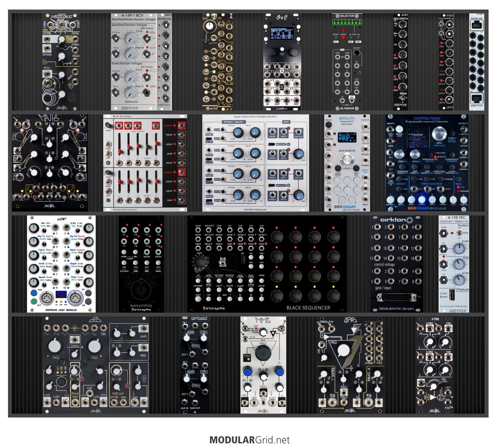Image resolution: width=500 pixels, height=448 pixels.
Task: Click the Satellite DATA / QUANTIZE encoder
Action: (347, 160)
